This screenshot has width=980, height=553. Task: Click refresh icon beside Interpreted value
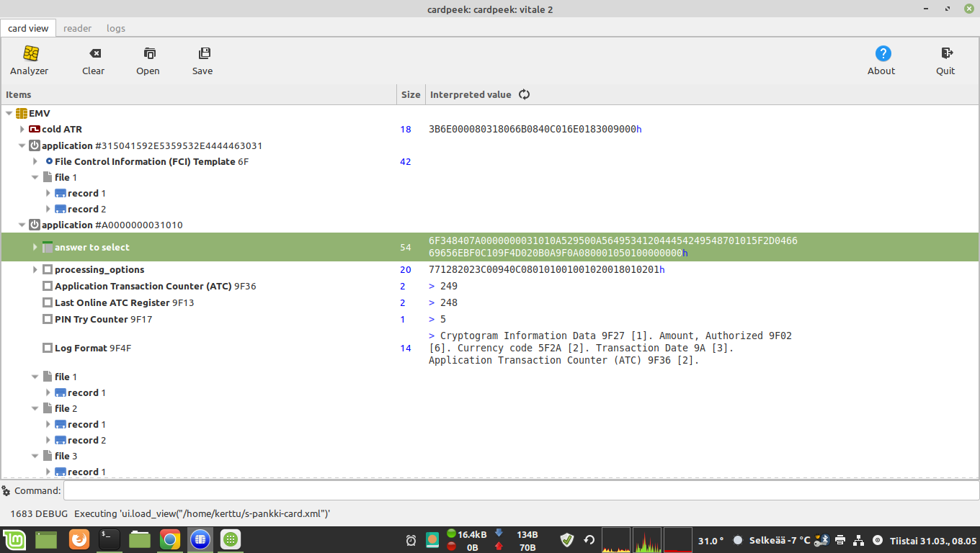525,94
